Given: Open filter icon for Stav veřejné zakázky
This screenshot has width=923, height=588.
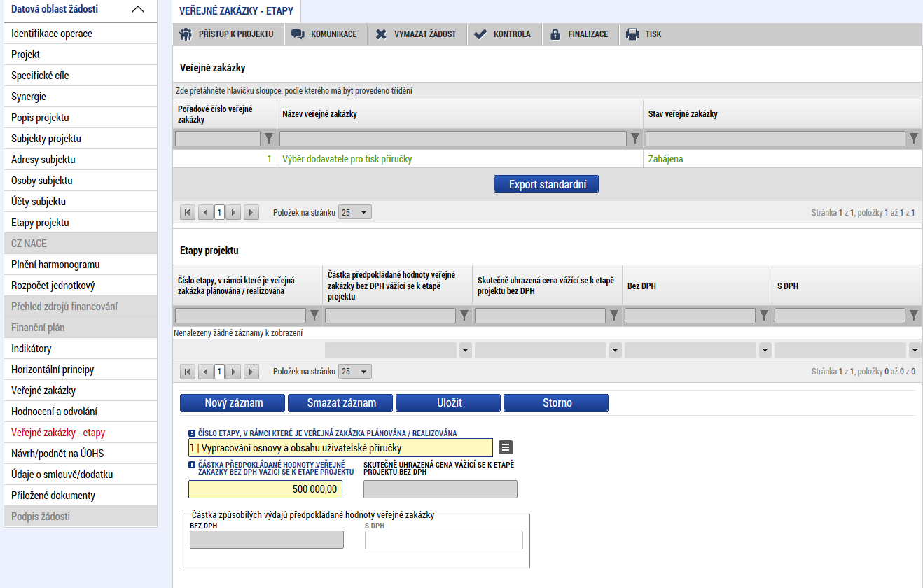Looking at the screenshot, I should pyautogui.click(x=913, y=139).
